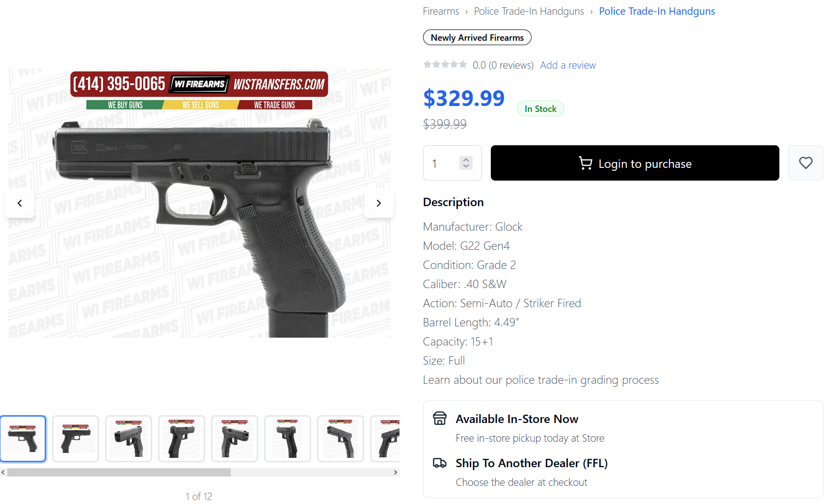Screen dimensions: 827x504
Task: Add item to wishlist with heart icon
Action: [x=805, y=163]
